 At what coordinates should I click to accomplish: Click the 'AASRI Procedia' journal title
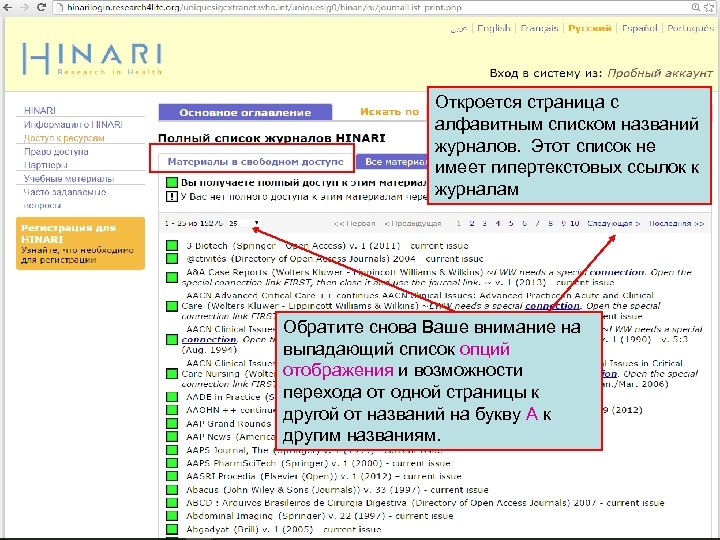[x=221, y=476]
